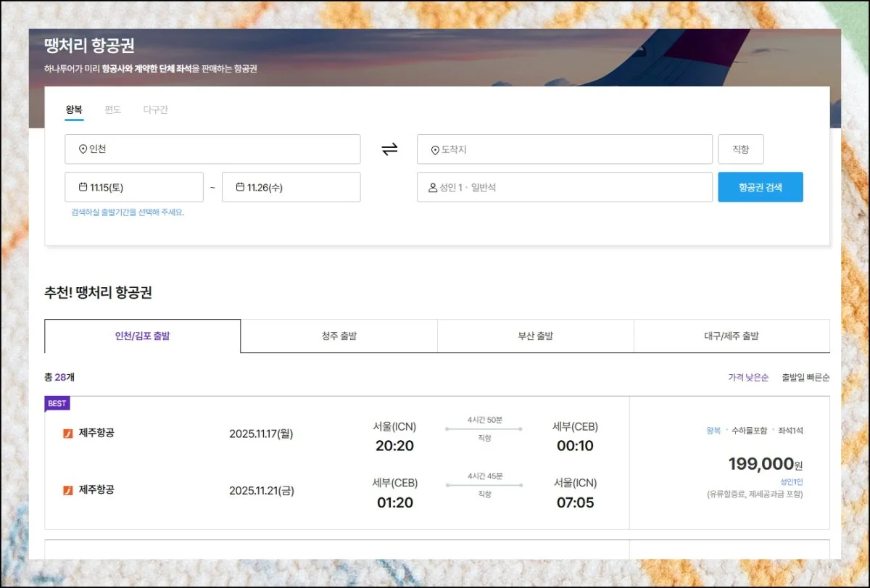Switch to the 청주 출발 tab

click(x=339, y=336)
